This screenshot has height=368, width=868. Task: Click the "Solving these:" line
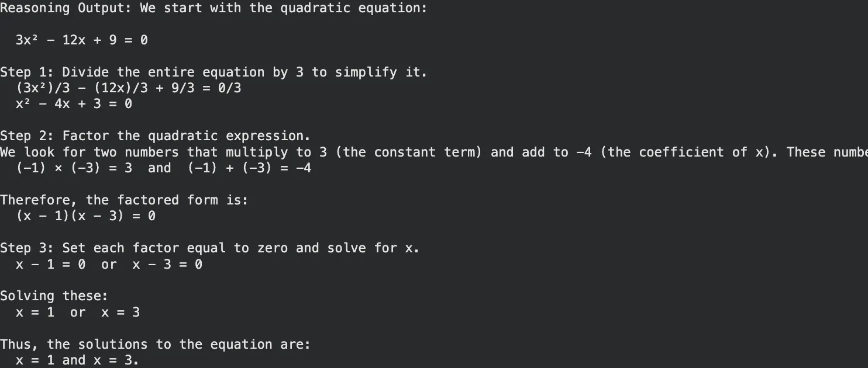point(54,296)
